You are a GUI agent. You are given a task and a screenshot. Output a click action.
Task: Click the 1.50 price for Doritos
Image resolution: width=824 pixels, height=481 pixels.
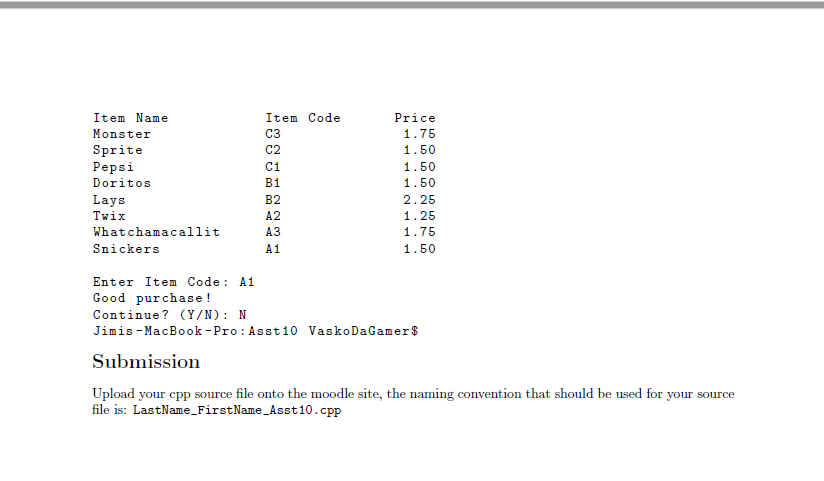(419, 183)
